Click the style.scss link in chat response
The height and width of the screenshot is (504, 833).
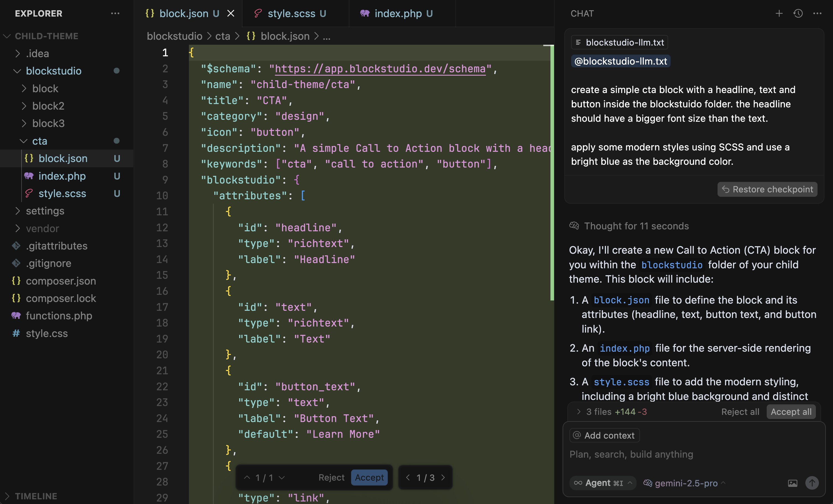(x=621, y=382)
